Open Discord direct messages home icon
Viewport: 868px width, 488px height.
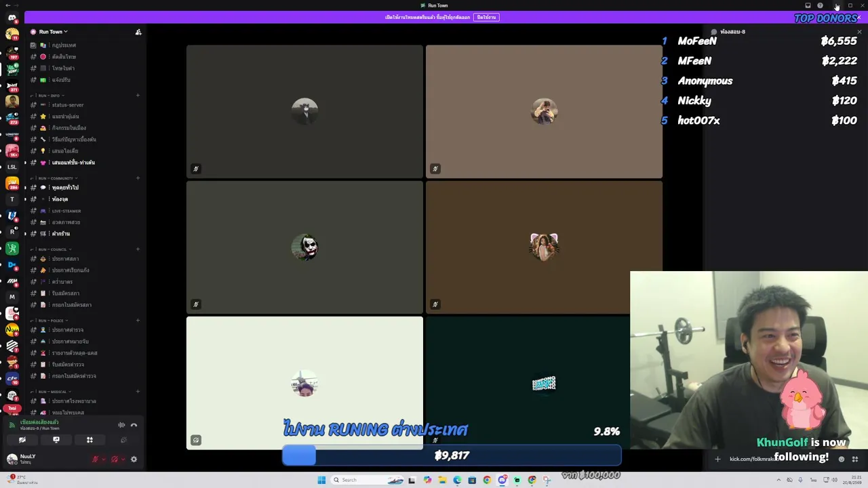coord(12,18)
